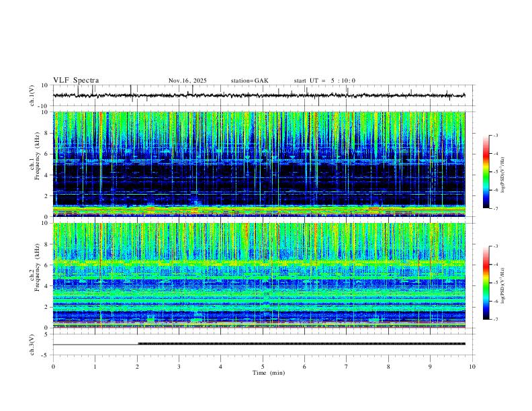
Task: Click the "8" minute tick label on the time axis
Action: [388, 367]
